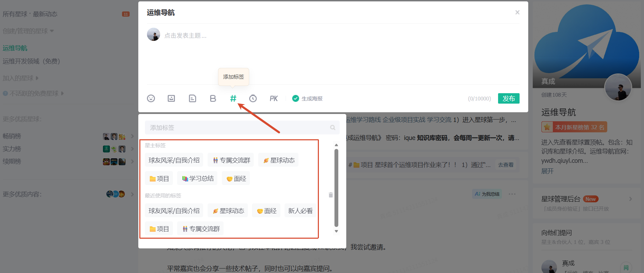Open 运维开发领域（免费） in the sidebar
This screenshot has height=273, width=644.
[x=32, y=61]
